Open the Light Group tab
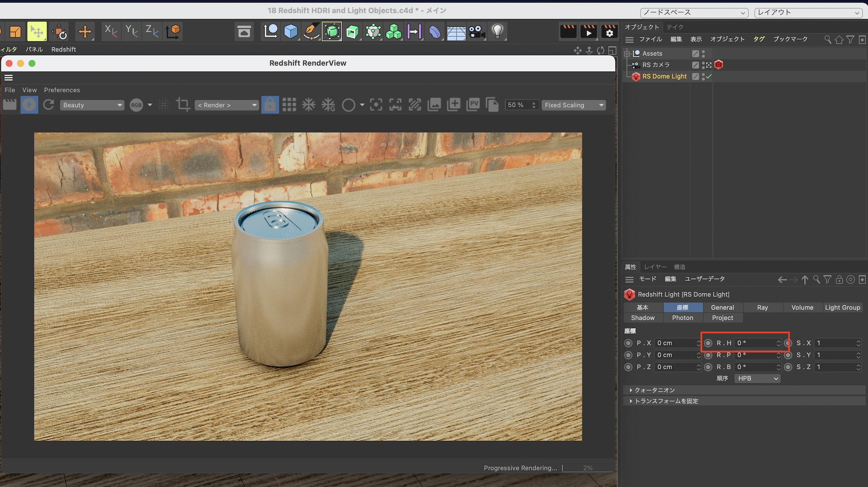The height and width of the screenshot is (487, 868). [x=842, y=307]
